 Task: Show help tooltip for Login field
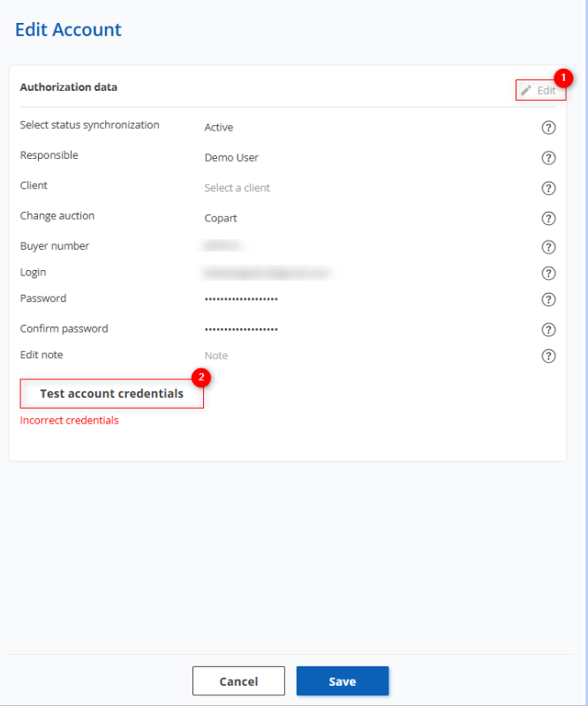[x=548, y=274]
